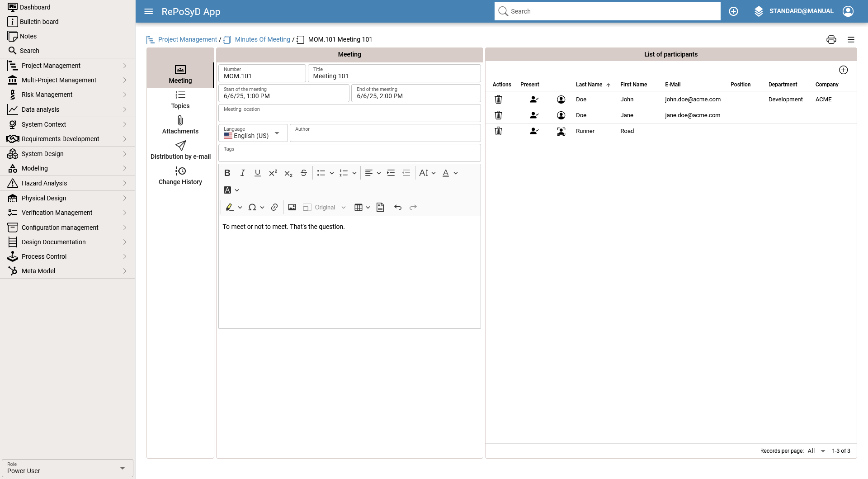Click the top Search field
The image size is (868, 479).
click(x=607, y=11)
